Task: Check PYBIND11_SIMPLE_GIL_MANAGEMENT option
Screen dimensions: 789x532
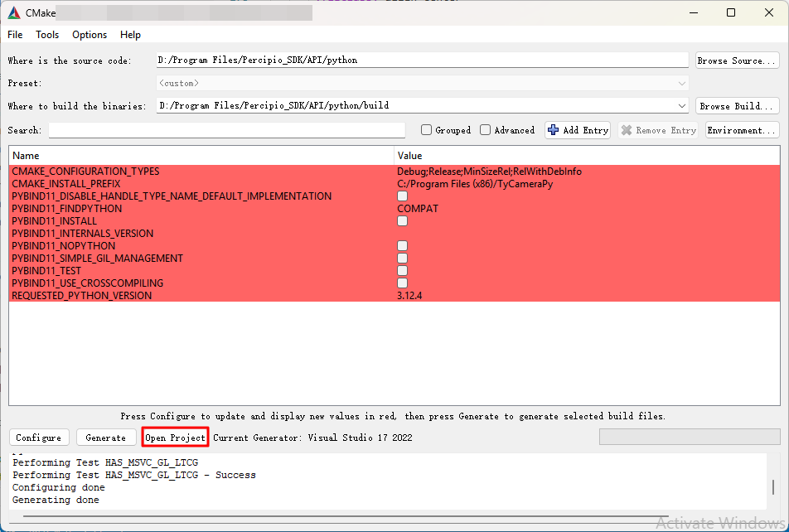Action: (x=402, y=259)
